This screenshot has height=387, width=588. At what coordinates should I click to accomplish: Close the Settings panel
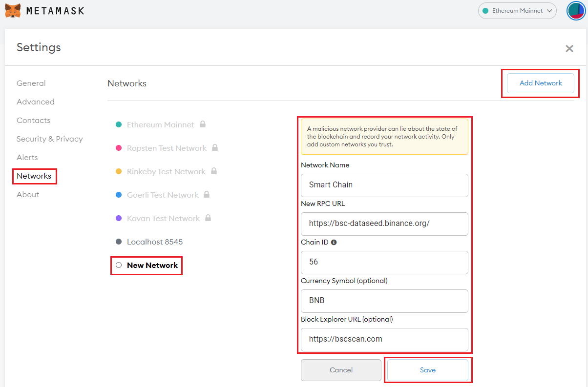coord(569,48)
